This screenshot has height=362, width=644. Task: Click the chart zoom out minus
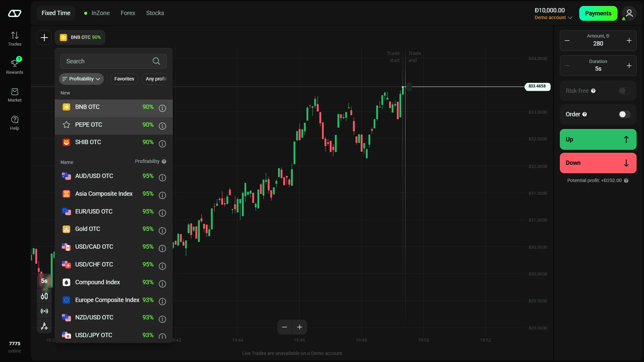pos(284,327)
